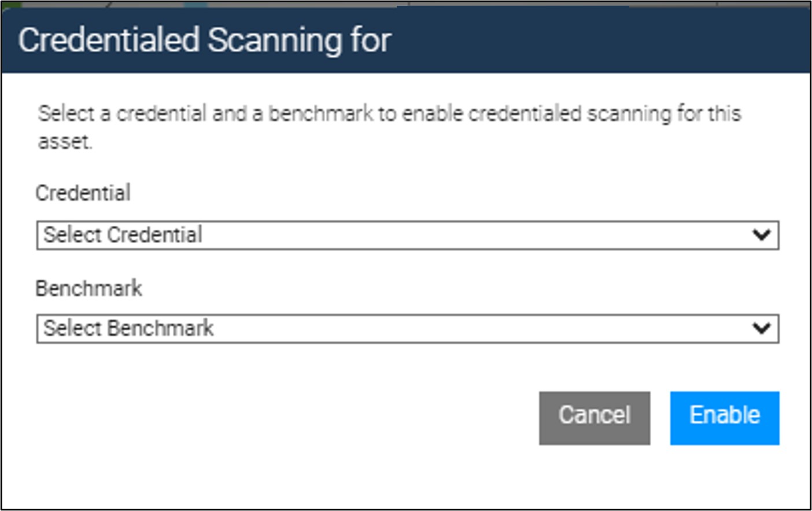This screenshot has width=812, height=511.
Task: Click inside the Credential combo box
Action: click(347, 233)
